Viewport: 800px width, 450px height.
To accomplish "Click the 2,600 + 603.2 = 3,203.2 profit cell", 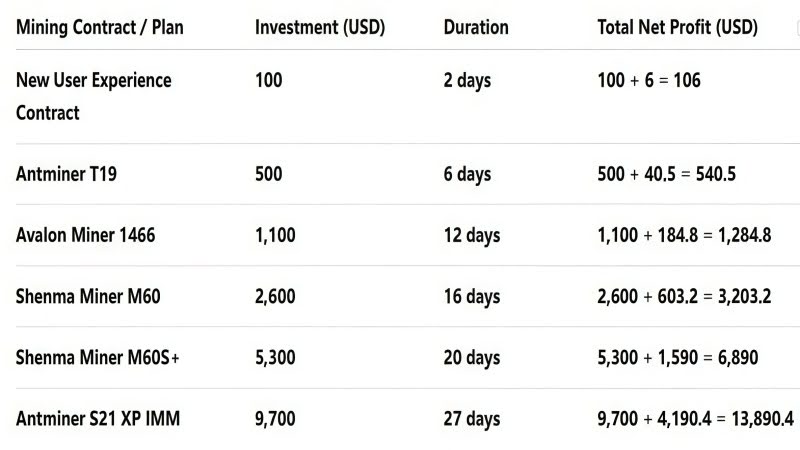I will coord(686,297).
